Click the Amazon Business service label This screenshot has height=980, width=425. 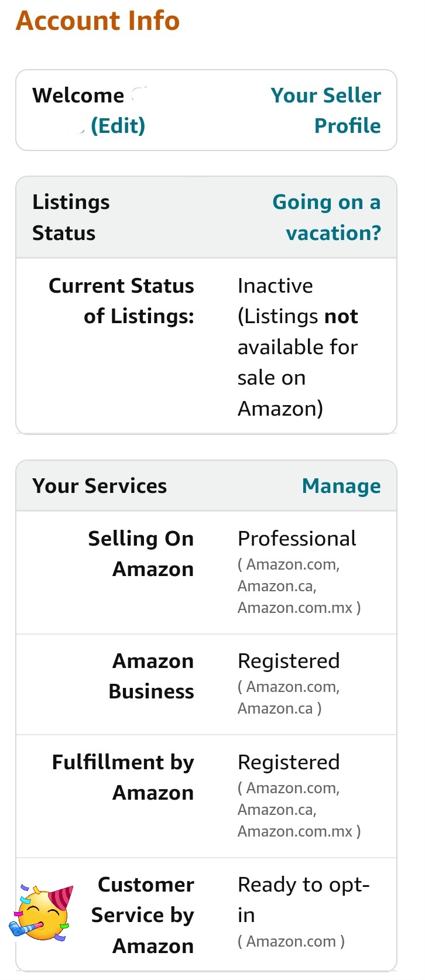[x=151, y=676]
